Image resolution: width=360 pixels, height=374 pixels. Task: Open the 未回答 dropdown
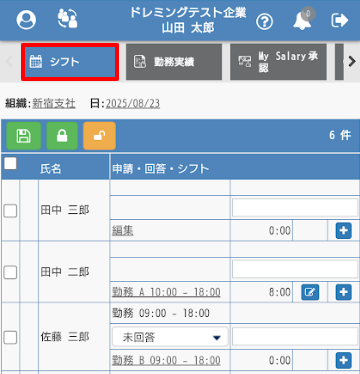click(x=170, y=337)
